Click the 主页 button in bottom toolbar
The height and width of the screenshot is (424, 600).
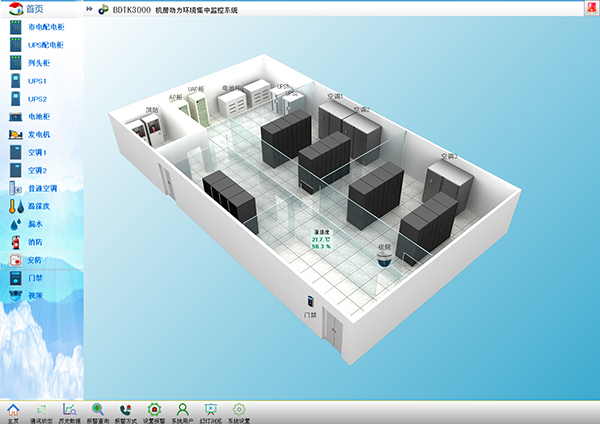point(14,413)
